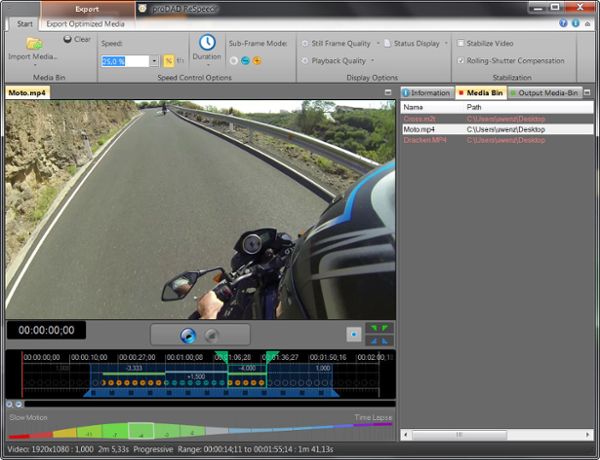Click the Import Media folder icon
Screen dimensions: 600x460
click(34, 43)
